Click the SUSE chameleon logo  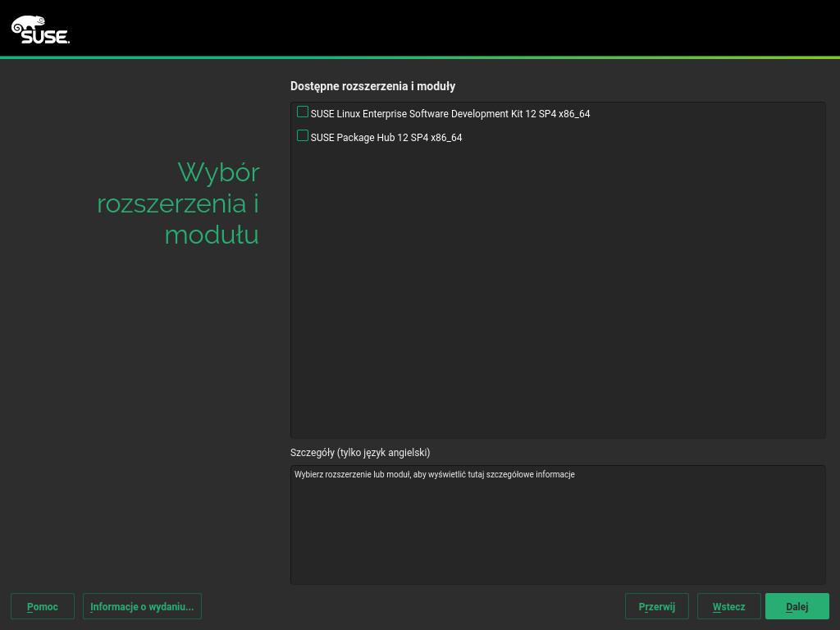(x=40, y=30)
